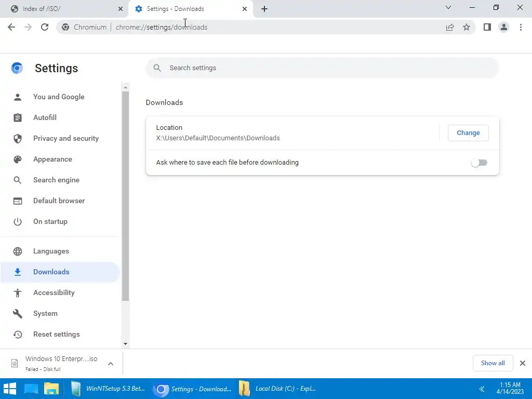Expand options for the failed ISO download
This screenshot has width=532, height=399.
(x=111, y=364)
